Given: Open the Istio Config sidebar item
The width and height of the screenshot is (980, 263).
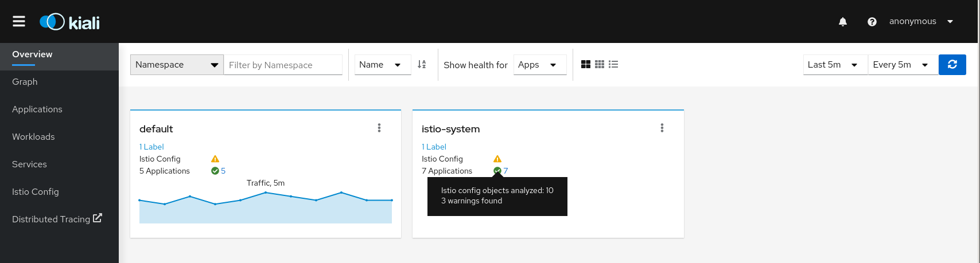Looking at the screenshot, I should click(x=36, y=192).
